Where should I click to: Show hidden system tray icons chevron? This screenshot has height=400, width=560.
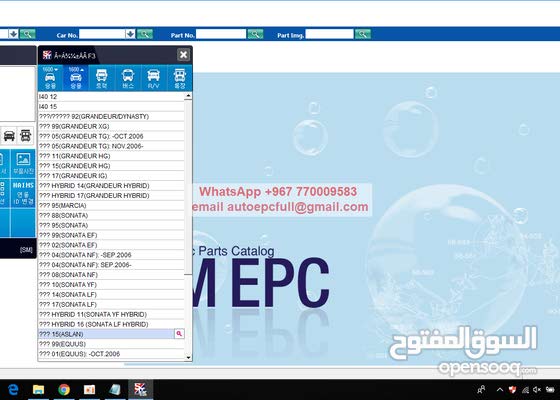pos(500,390)
